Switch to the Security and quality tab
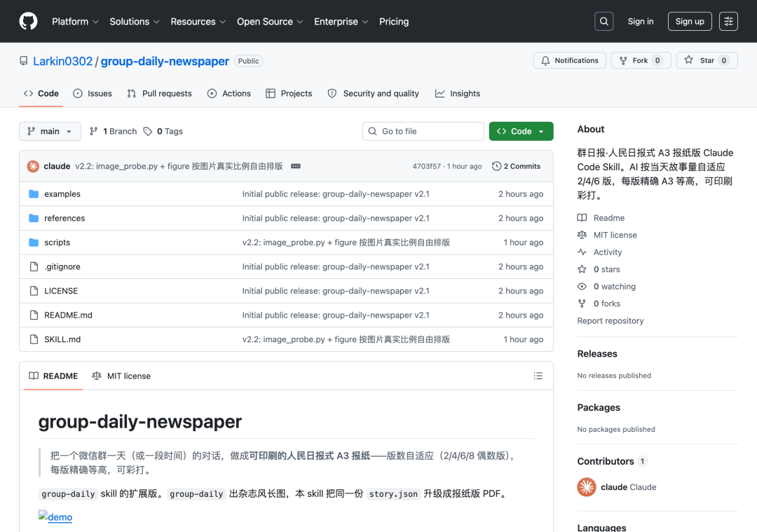 (x=373, y=94)
